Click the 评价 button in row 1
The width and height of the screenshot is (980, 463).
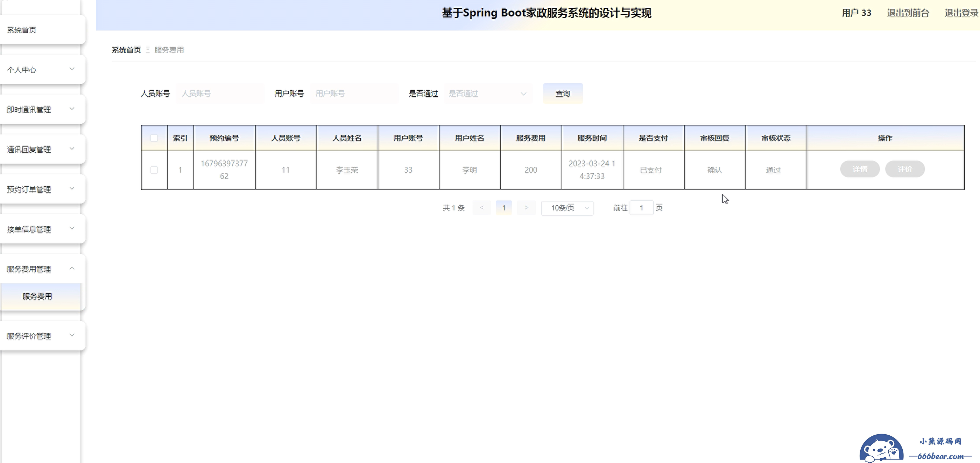click(x=904, y=169)
